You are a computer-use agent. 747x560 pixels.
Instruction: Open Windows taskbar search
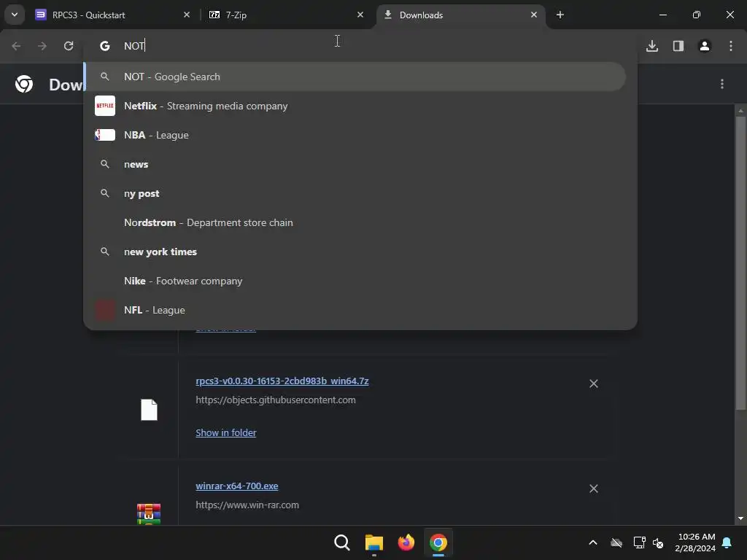pos(342,542)
